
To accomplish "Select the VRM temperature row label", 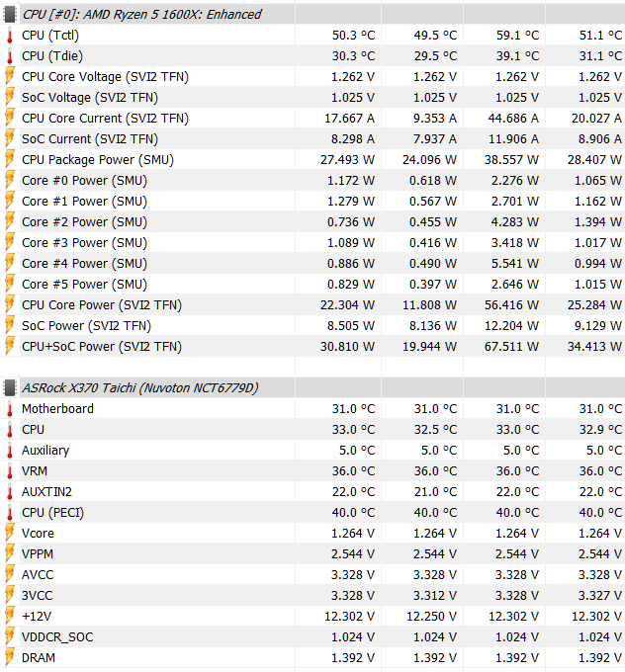I will (x=35, y=471).
